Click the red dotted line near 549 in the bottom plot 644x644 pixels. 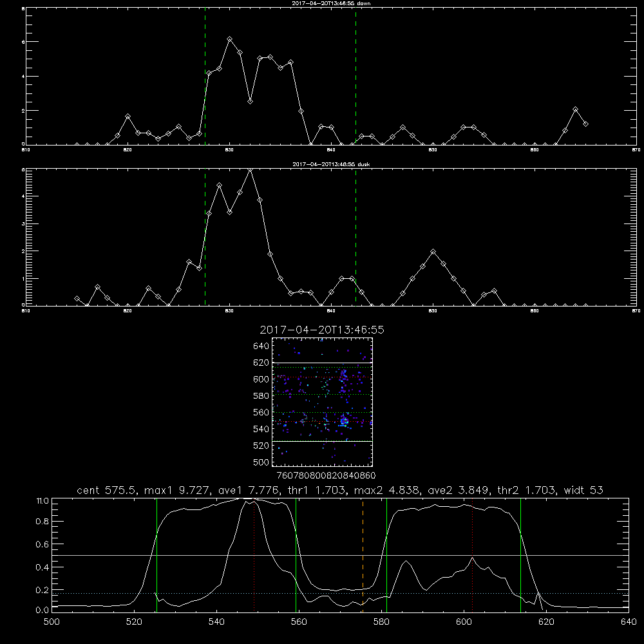pyautogui.click(x=254, y=554)
